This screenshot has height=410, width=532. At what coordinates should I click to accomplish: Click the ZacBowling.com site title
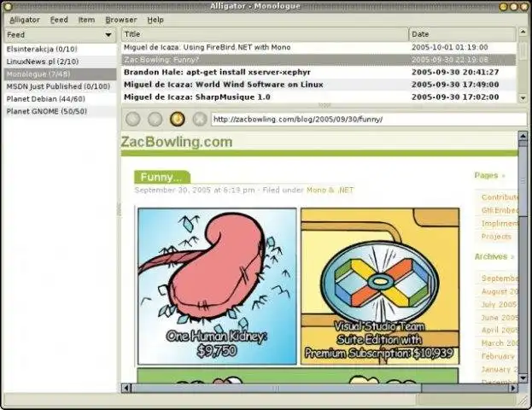tap(177, 142)
